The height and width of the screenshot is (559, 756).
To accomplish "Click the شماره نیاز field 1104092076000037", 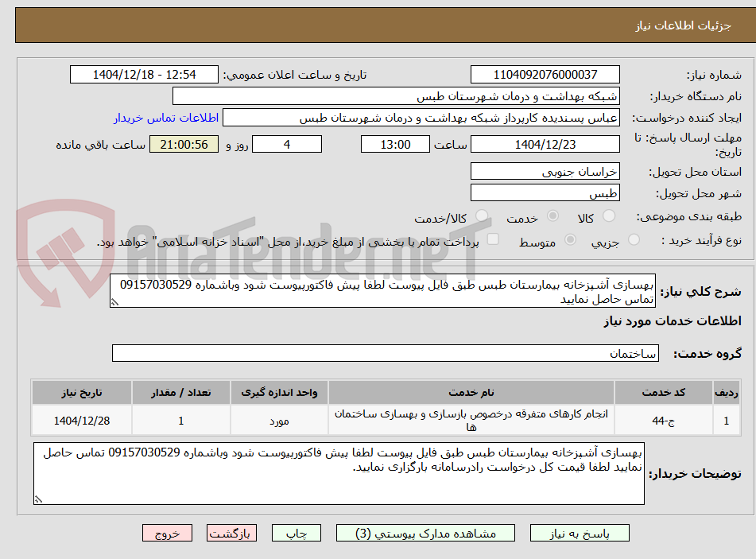I will pos(545,75).
